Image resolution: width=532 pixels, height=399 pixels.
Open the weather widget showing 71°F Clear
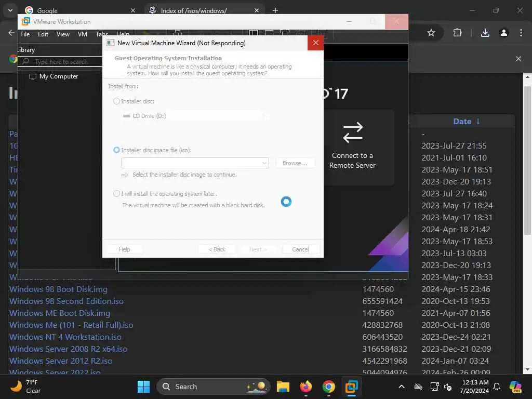pos(25,387)
